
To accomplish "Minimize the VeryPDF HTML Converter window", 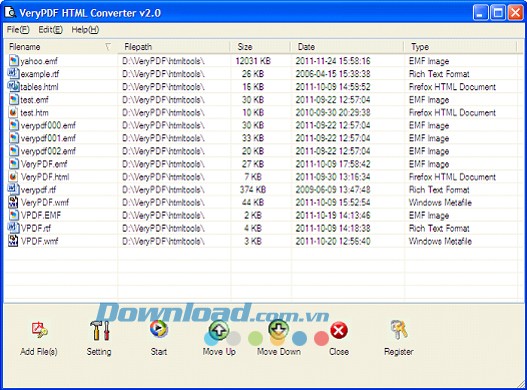I will [x=480, y=13].
